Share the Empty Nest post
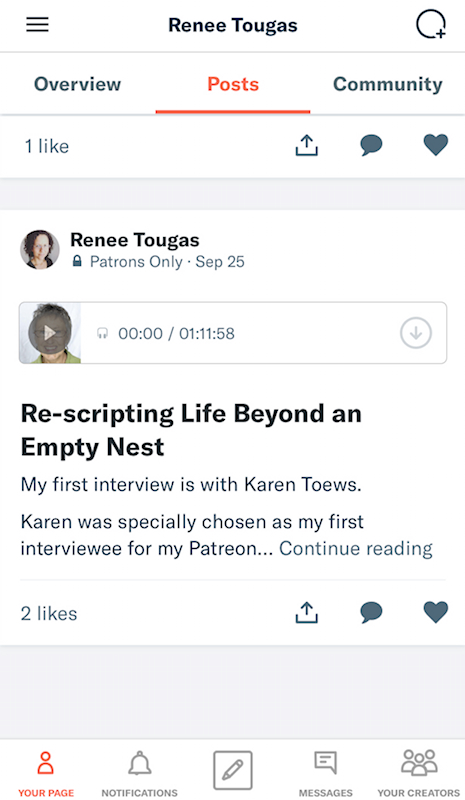 [x=307, y=612]
